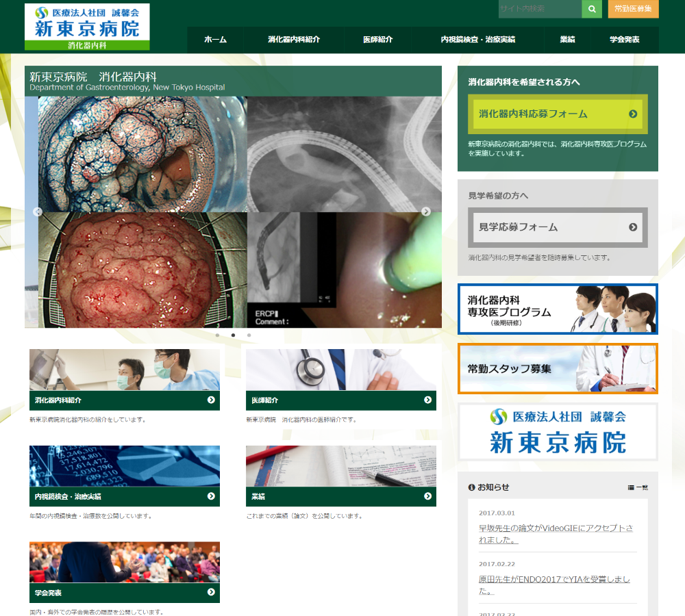Click the 新東京病院 logo in the header

[87, 27]
